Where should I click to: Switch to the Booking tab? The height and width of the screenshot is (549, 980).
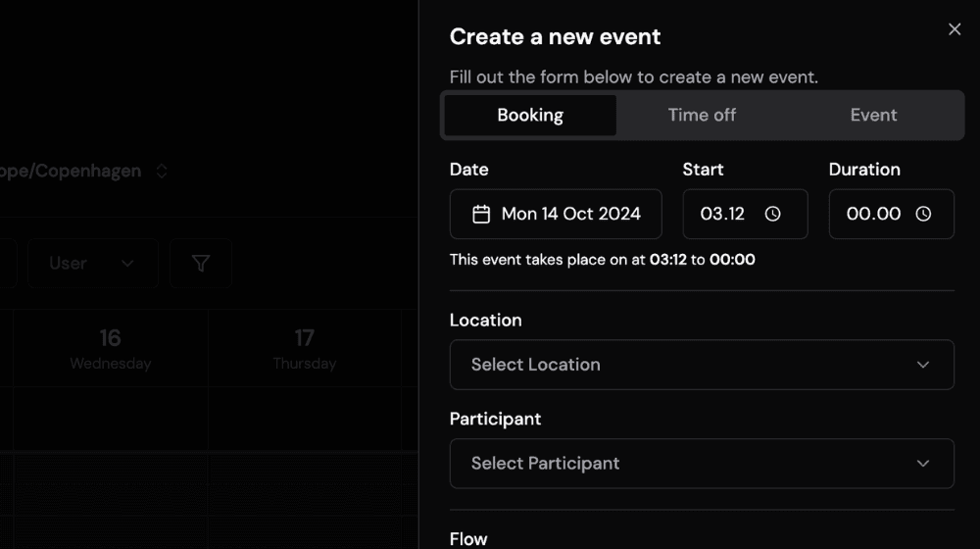coord(530,115)
